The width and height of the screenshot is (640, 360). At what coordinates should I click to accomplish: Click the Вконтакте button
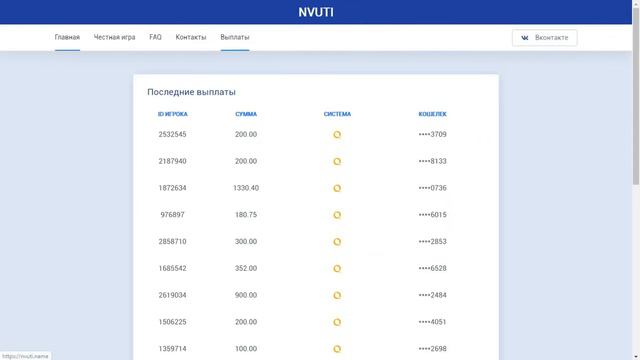click(x=544, y=38)
